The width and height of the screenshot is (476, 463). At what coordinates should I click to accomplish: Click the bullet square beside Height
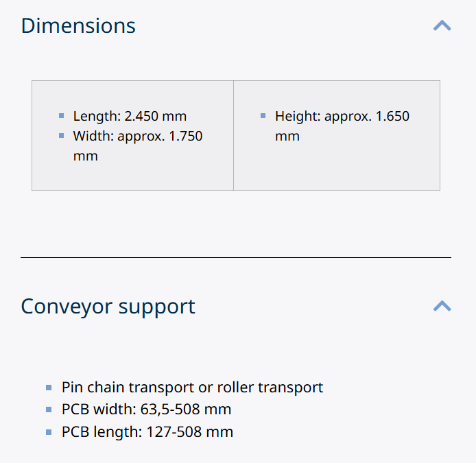click(263, 116)
